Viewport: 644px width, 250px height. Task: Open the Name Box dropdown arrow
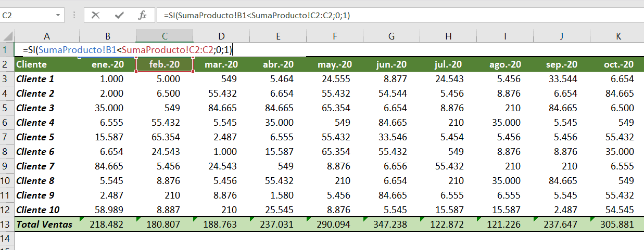tap(57, 16)
